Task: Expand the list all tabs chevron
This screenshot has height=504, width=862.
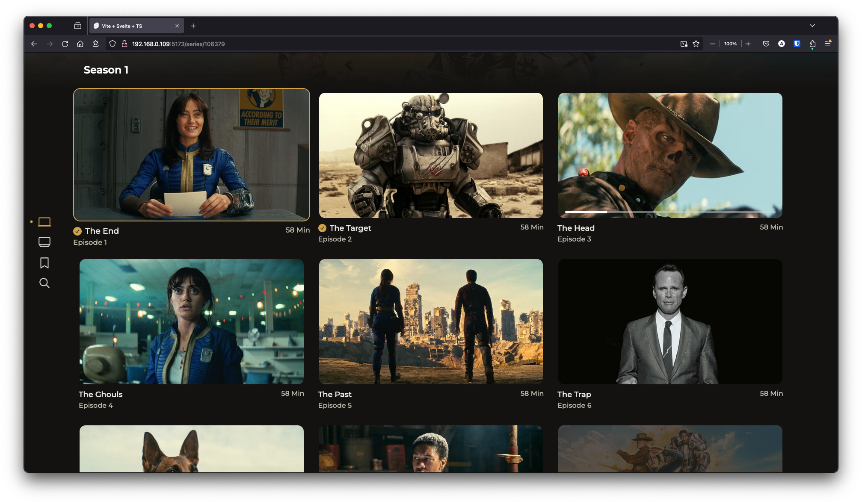Action: 812,26
